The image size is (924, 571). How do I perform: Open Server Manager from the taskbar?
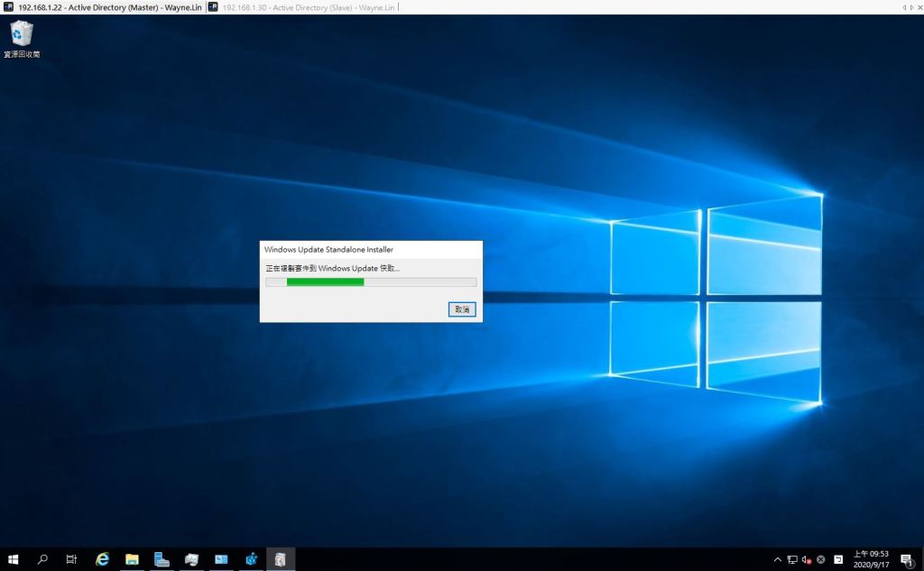162,559
